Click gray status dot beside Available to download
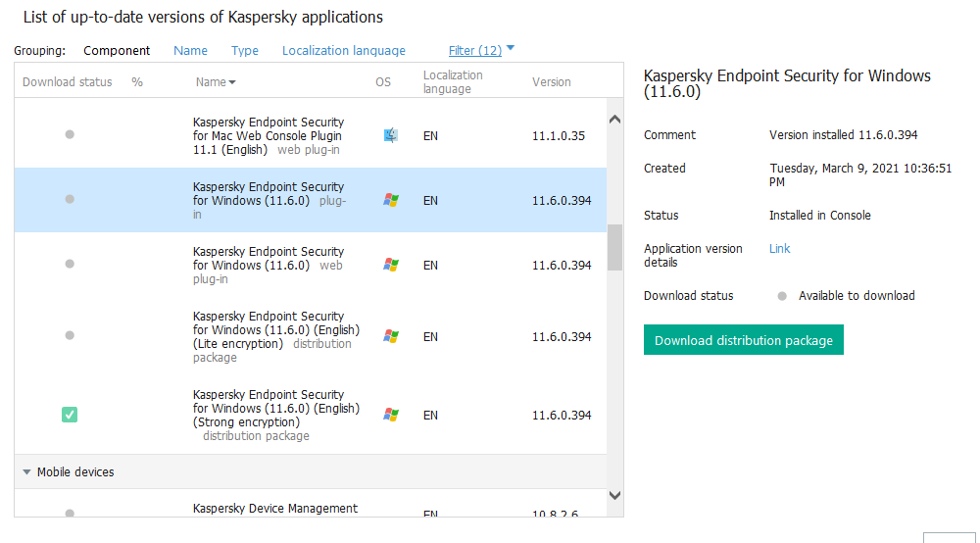The height and width of the screenshot is (543, 980). [x=782, y=296]
